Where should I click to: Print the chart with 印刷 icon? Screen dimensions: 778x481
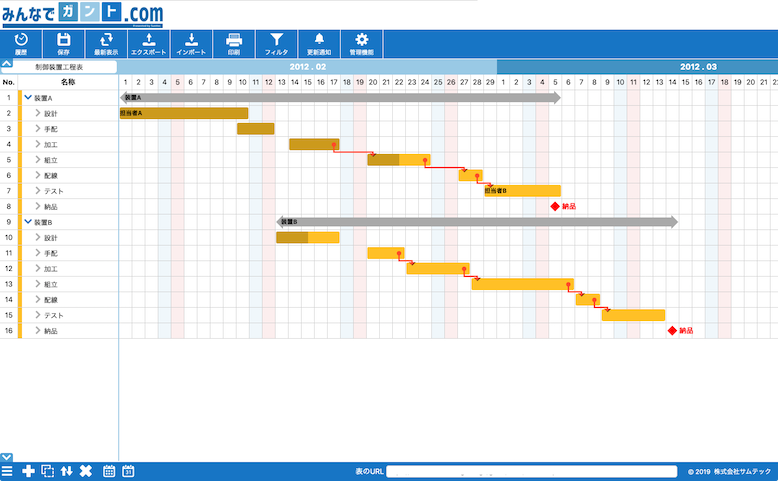click(x=234, y=40)
